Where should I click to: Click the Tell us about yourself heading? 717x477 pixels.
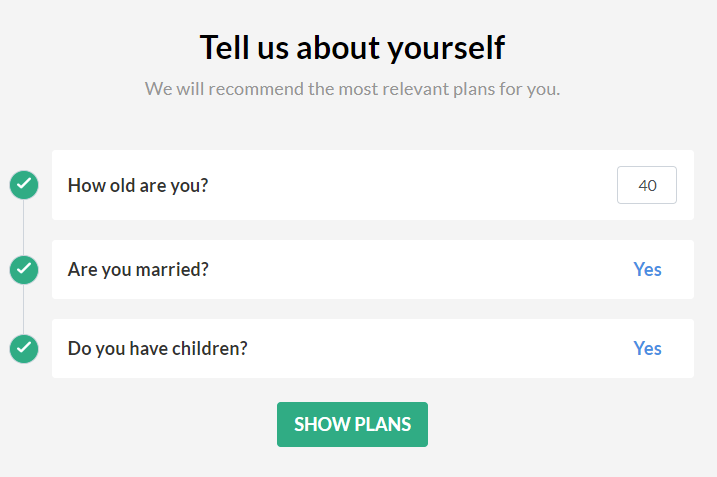pos(352,48)
